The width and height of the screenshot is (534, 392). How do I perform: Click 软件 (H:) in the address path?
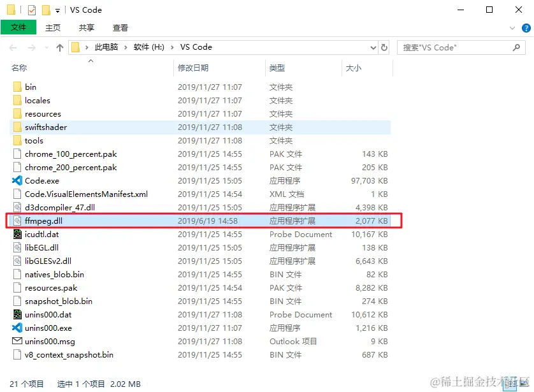pos(149,47)
